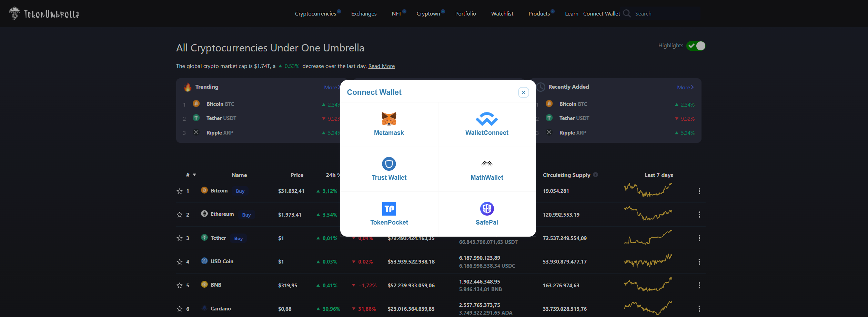Click Tether coin icon in table

pyautogui.click(x=204, y=237)
